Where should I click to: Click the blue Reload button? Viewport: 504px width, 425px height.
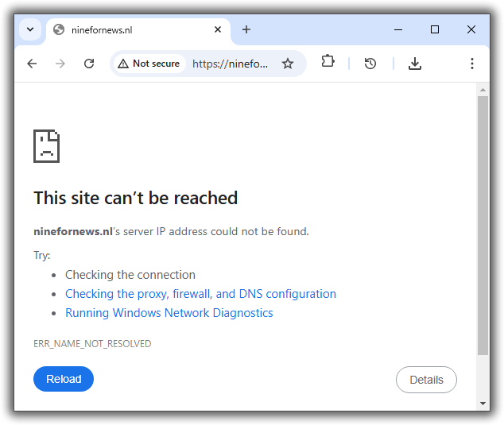(x=64, y=379)
